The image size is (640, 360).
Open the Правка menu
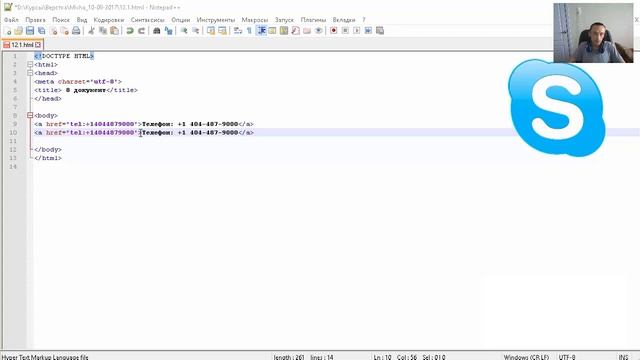tap(35, 20)
